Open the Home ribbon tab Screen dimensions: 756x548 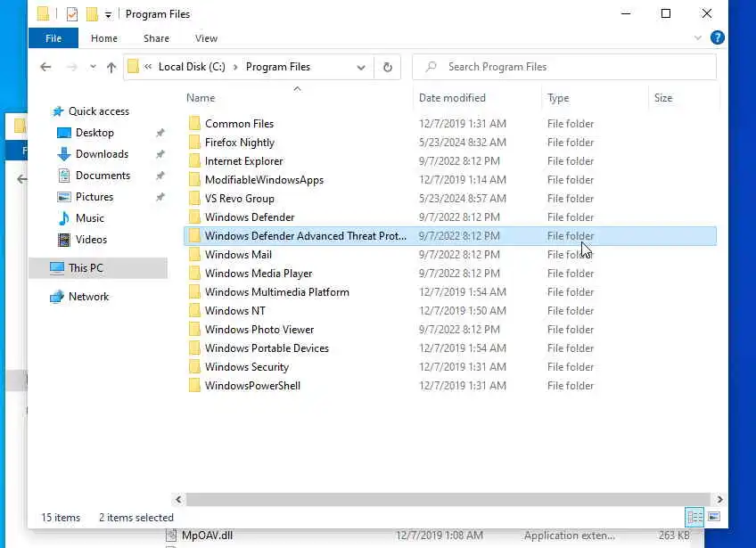pos(104,38)
